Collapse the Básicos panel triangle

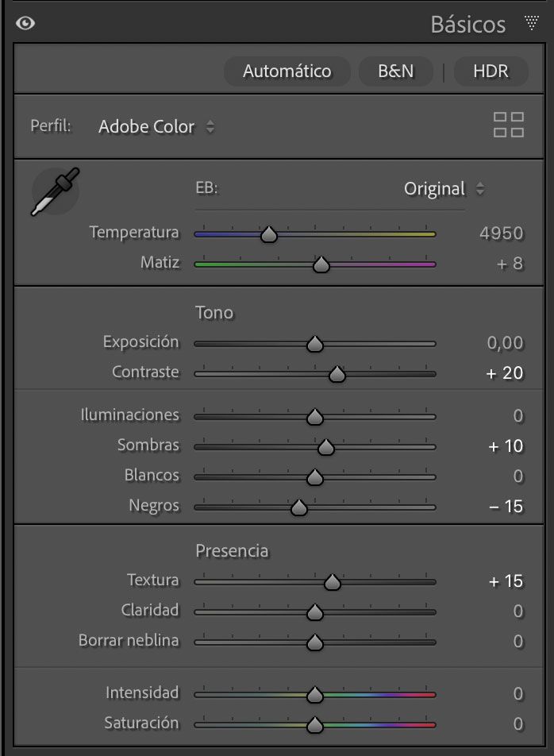coord(531,23)
